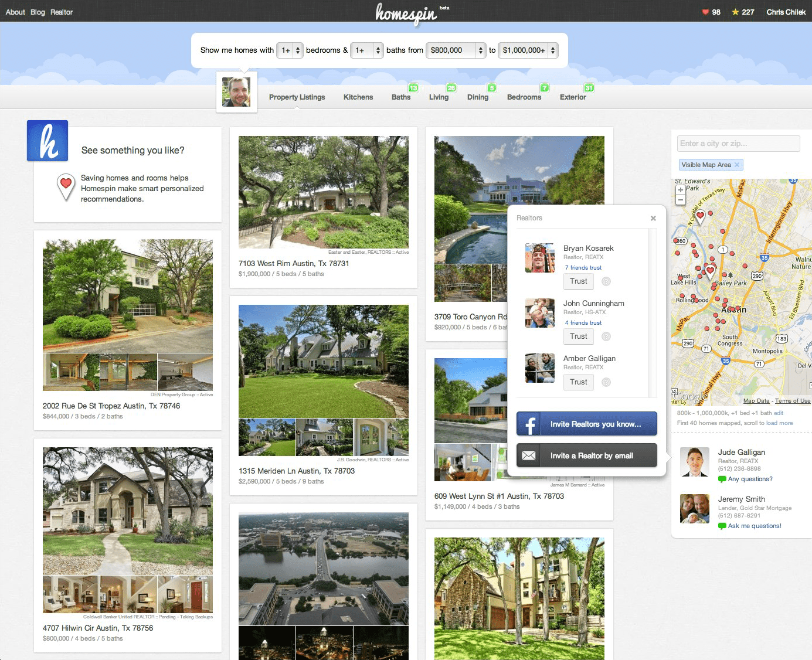Close the Realtors popup
Image resolution: width=812 pixels, height=660 pixels.
[x=653, y=218]
